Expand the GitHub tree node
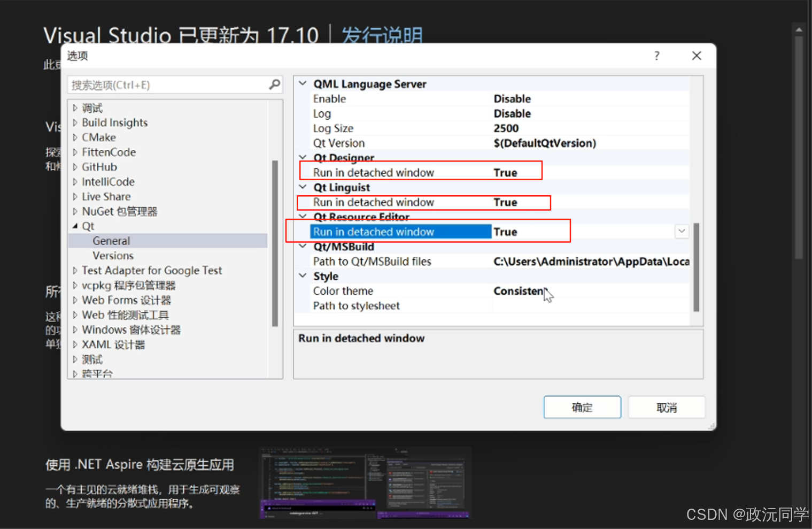The height and width of the screenshot is (529, 812). [75, 167]
